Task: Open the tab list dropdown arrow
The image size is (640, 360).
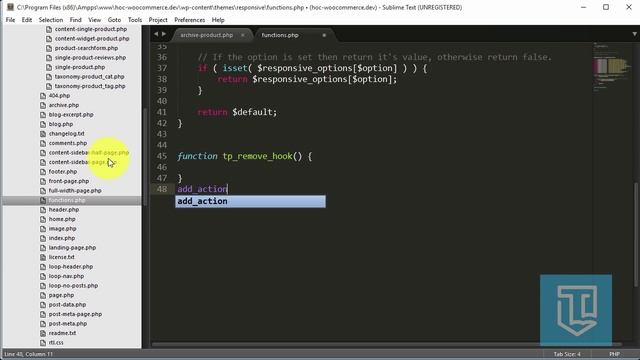Action: point(634,34)
